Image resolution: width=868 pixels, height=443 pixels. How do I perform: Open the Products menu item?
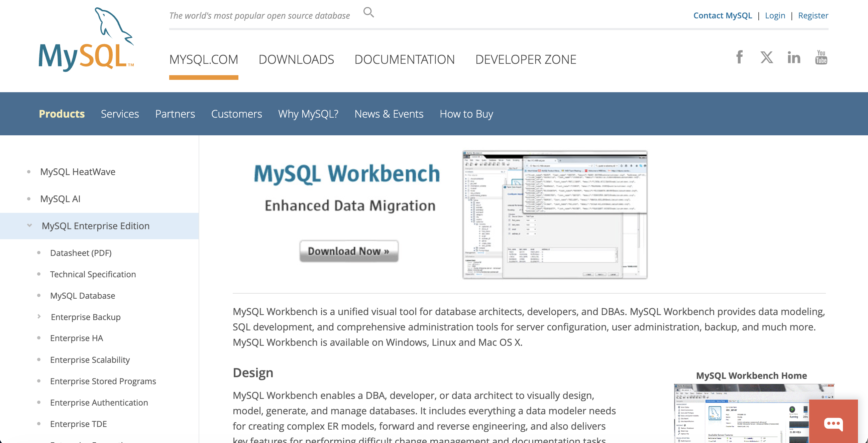[x=62, y=114]
